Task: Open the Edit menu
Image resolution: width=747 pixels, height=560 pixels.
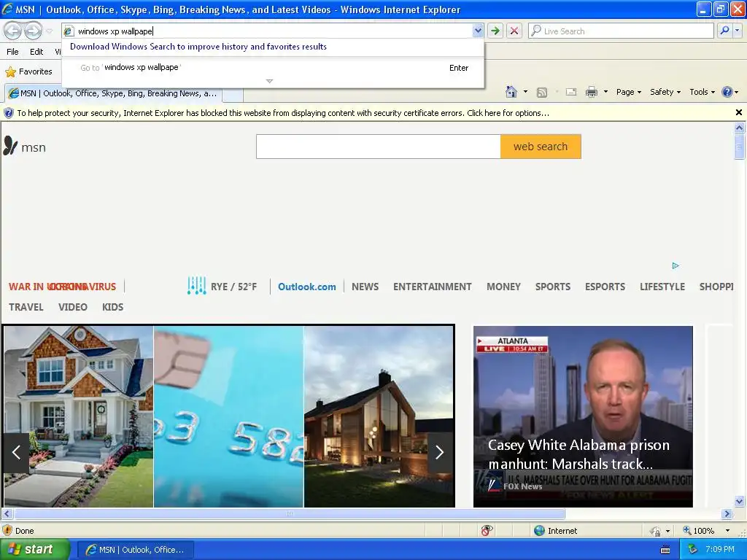Action: (x=36, y=52)
